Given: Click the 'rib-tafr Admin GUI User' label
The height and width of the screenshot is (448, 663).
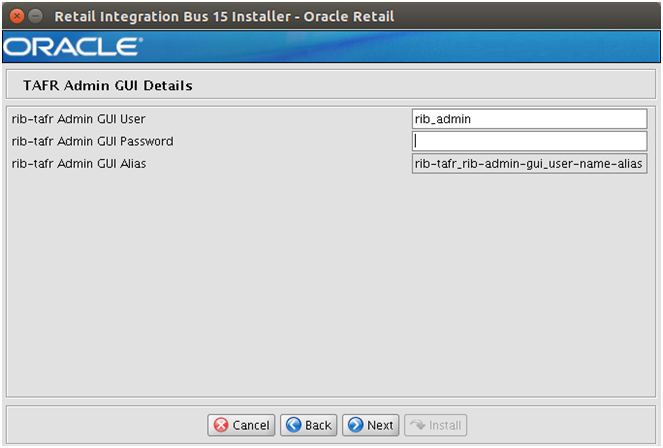Looking at the screenshot, I should pyautogui.click(x=79, y=119).
